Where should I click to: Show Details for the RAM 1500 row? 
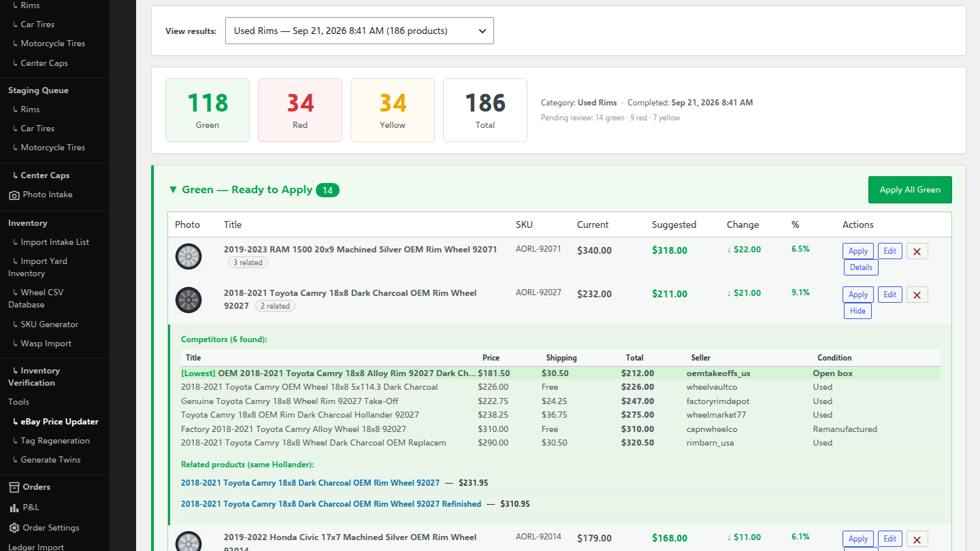861,267
